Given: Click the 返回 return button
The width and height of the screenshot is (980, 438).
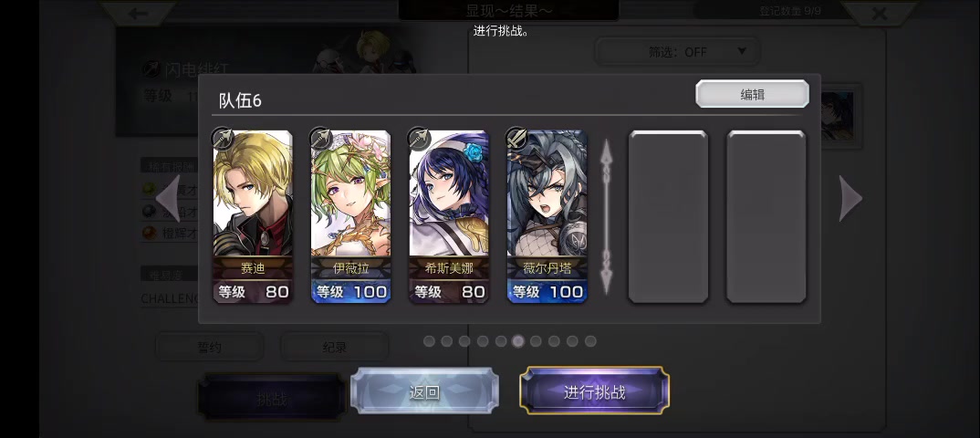Looking at the screenshot, I should pyautogui.click(x=424, y=391).
